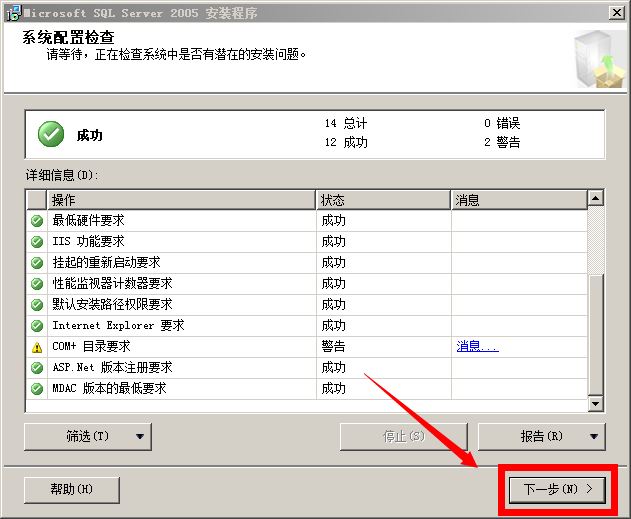Click the check icon for MDAC 版本的最低要求
Viewport: 631px width, 519px height.
click(x=37, y=389)
